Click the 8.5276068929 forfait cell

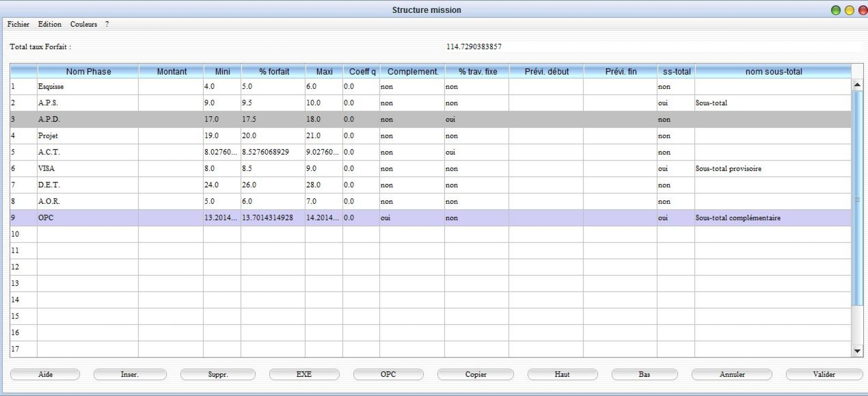tap(273, 152)
